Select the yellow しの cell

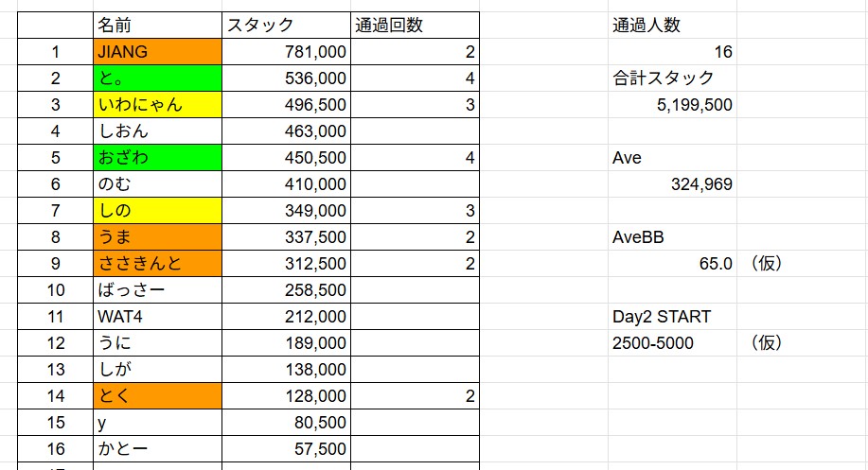(157, 211)
